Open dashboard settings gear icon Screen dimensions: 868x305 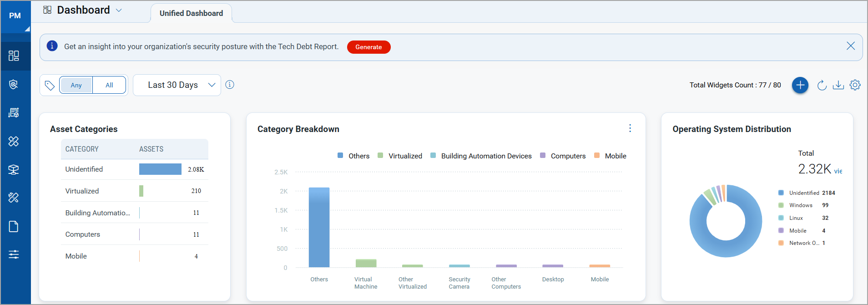[x=855, y=85]
